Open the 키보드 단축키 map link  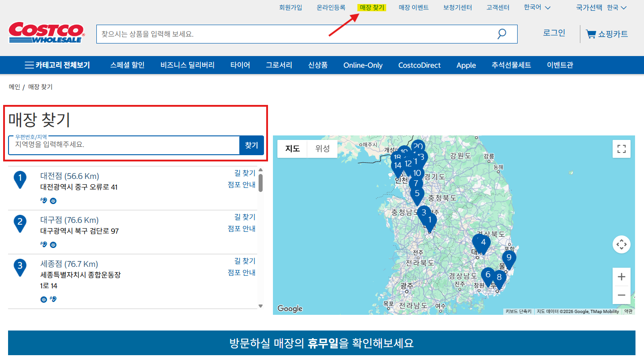click(x=518, y=311)
